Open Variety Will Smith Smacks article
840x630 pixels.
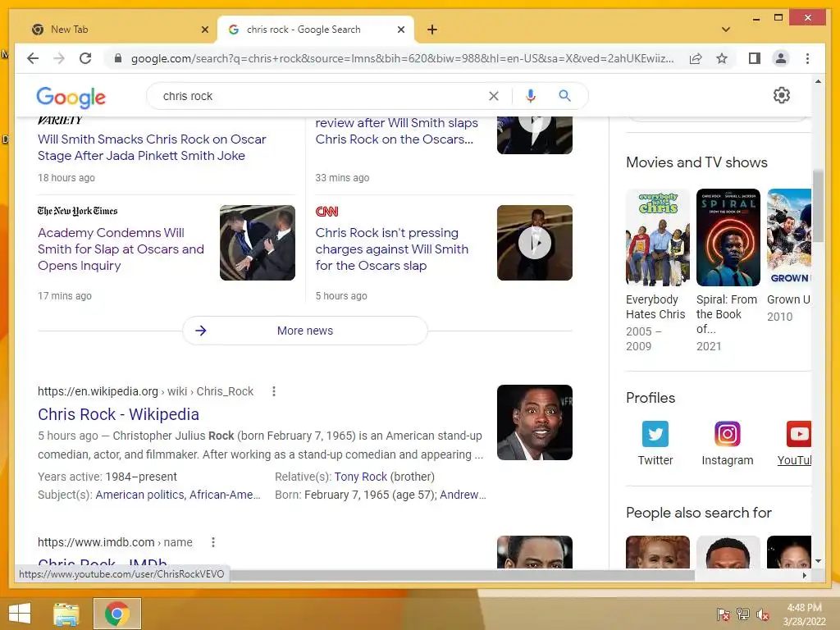(152, 148)
